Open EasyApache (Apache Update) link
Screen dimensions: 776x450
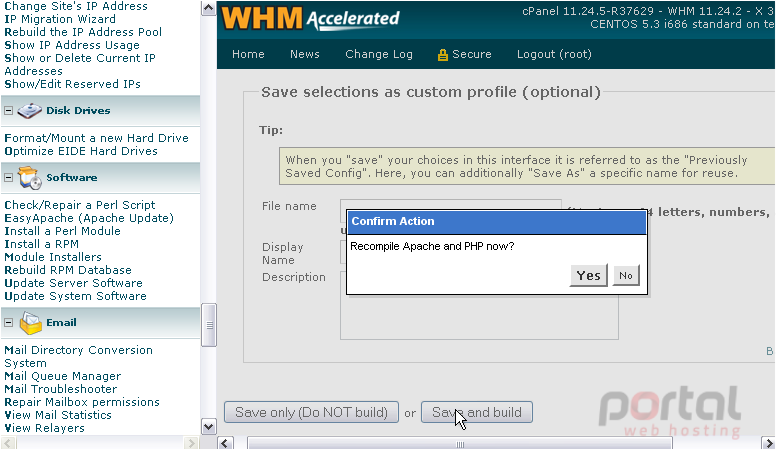tap(89, 218)
